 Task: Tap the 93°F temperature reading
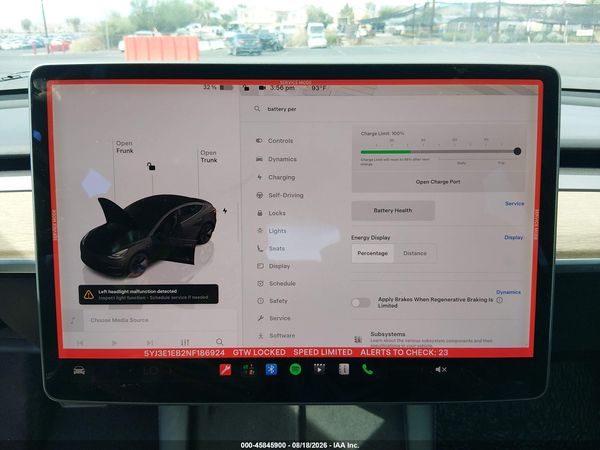[x=318, y=88]
